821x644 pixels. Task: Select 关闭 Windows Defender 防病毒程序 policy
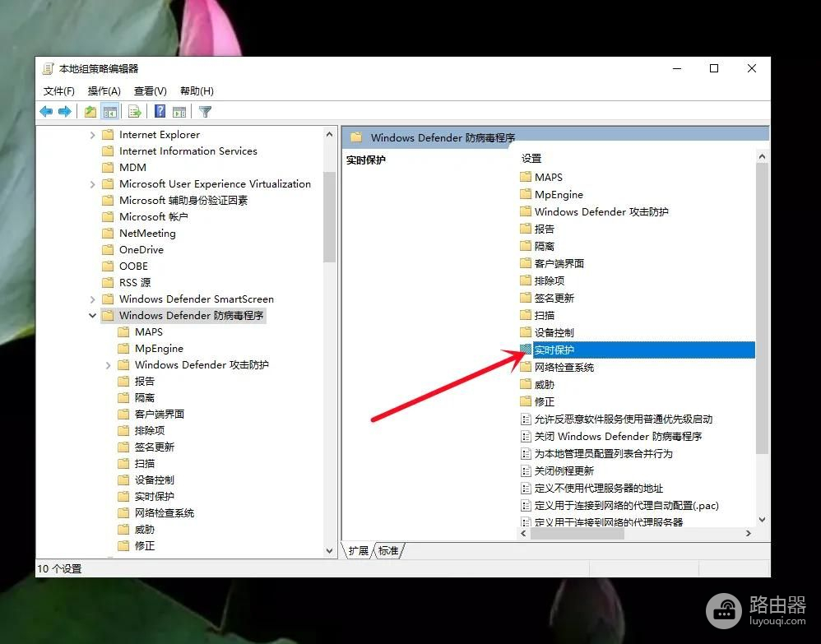(x=618, y=436)
